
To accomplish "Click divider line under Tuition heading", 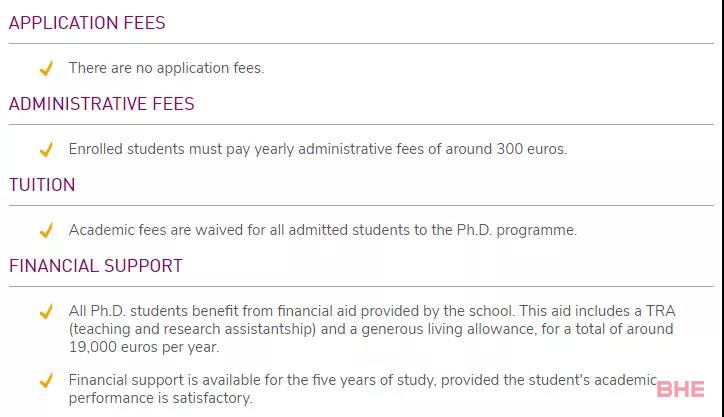I will click(x=362, y=206).
